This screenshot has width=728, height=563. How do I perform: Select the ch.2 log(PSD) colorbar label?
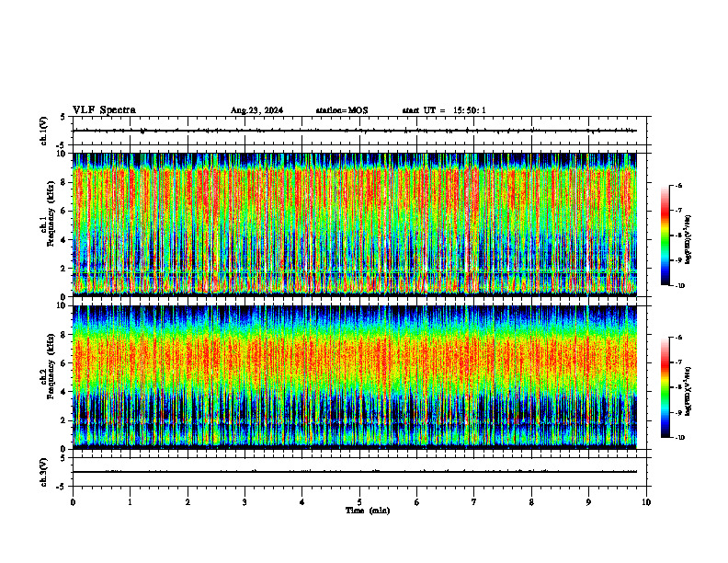coord(688,391)
